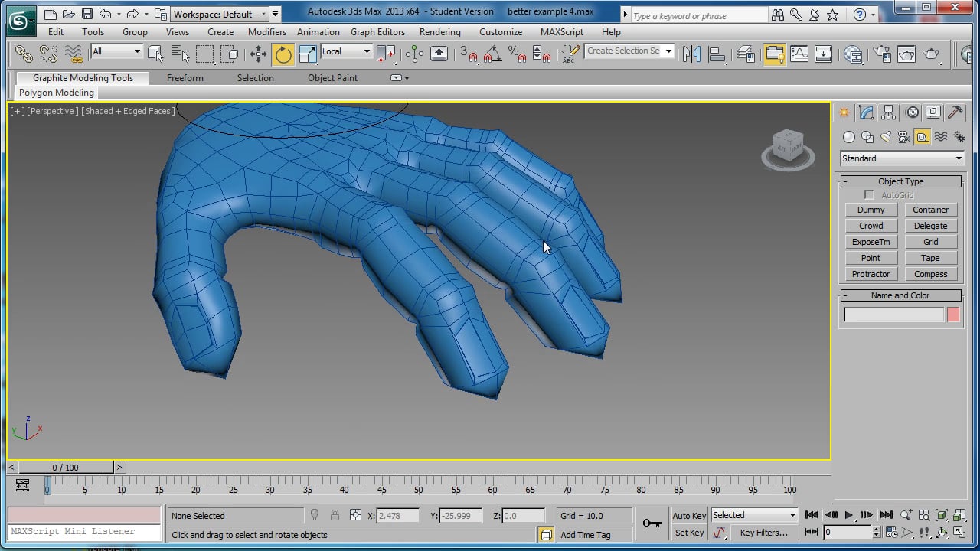Click the Angle Snap toggle icon
980x551 pixels.
point(493,54)
